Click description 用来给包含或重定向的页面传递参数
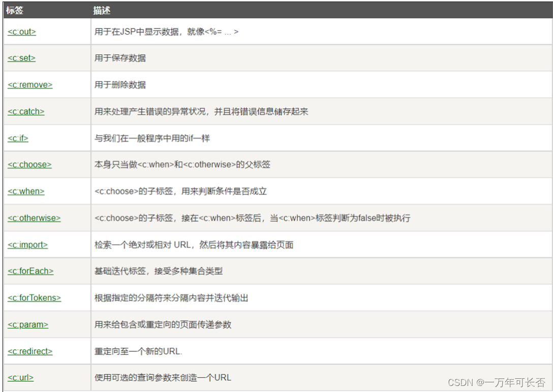 click(x=163, y=325)
